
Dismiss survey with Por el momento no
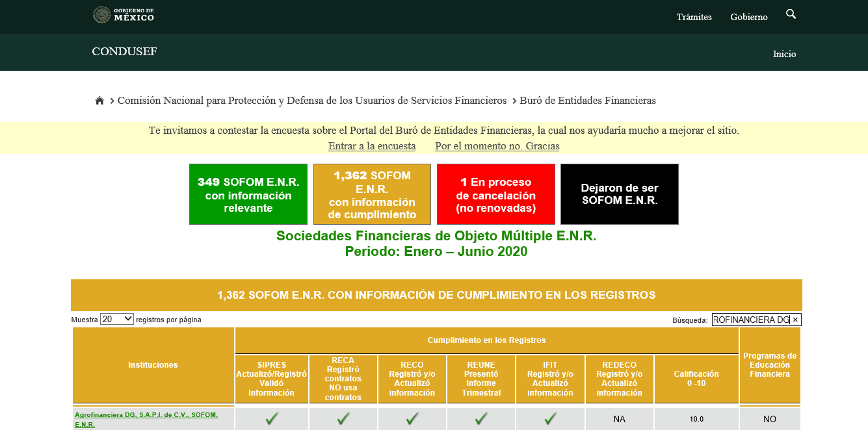tap(497, 146)
